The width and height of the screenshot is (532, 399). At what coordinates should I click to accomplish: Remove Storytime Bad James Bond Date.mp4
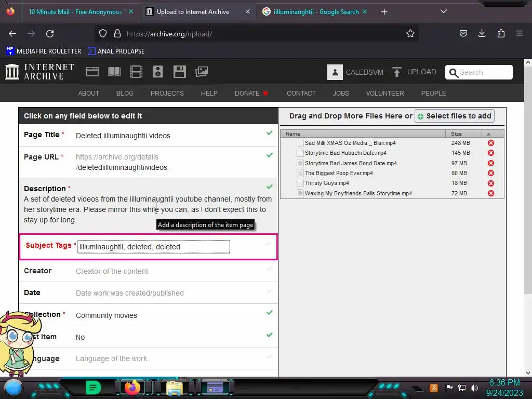point(490,163)
